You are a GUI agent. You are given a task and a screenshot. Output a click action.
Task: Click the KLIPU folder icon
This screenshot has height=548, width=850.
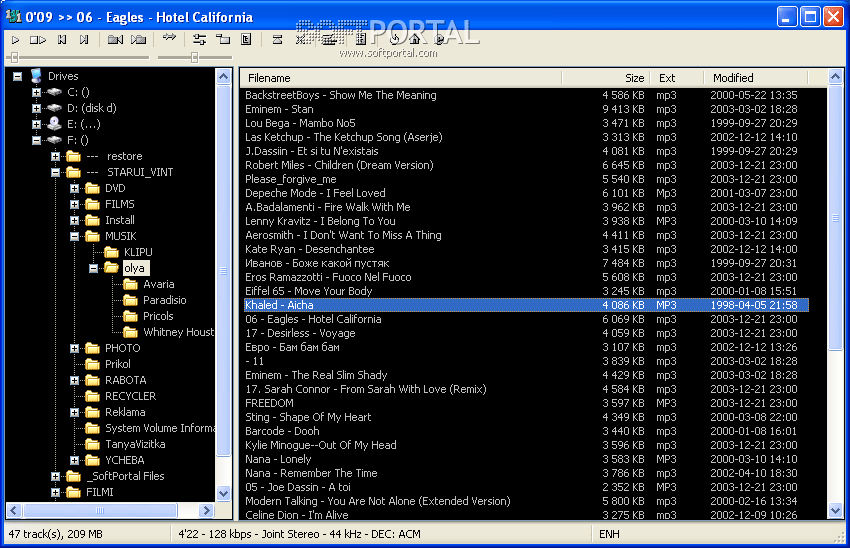(112, 252)
